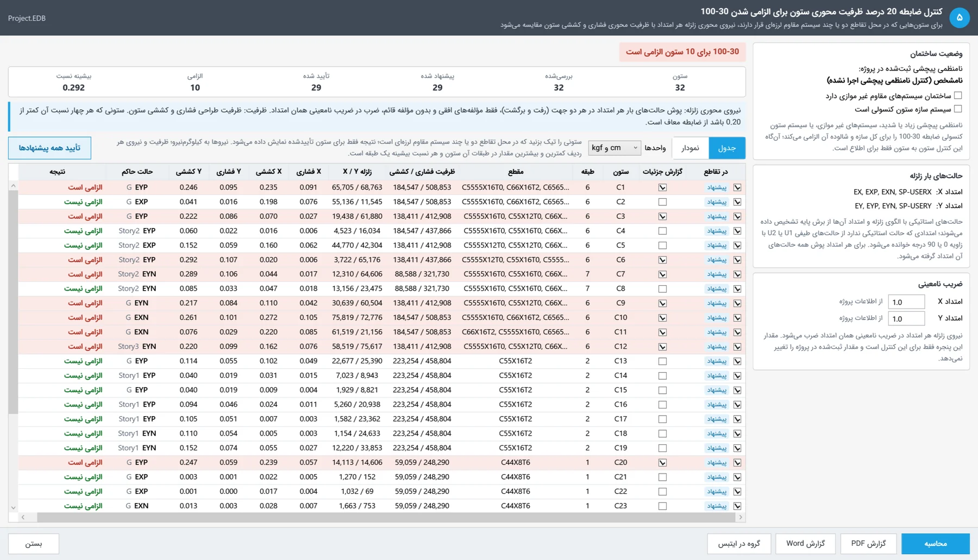Click the '100-30 برای 10 ستون الزامی است' banner

[682, 52]
